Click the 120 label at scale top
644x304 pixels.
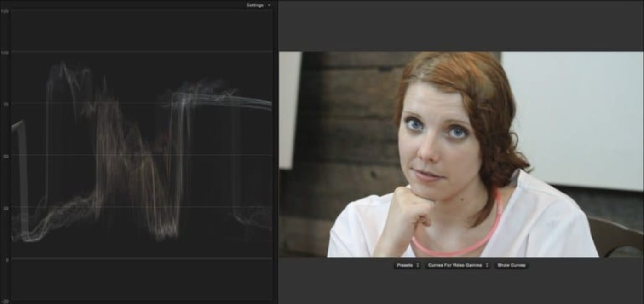[x=5, y=11]
